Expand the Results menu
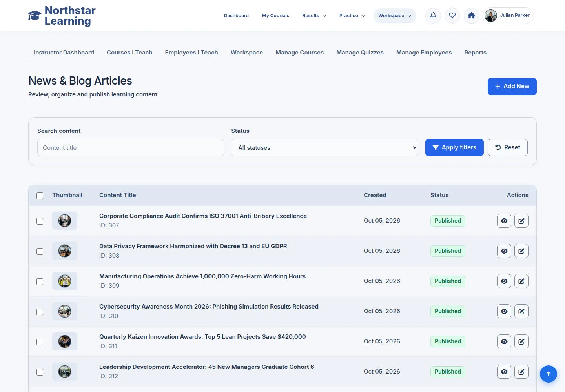 tap(314, 16)
